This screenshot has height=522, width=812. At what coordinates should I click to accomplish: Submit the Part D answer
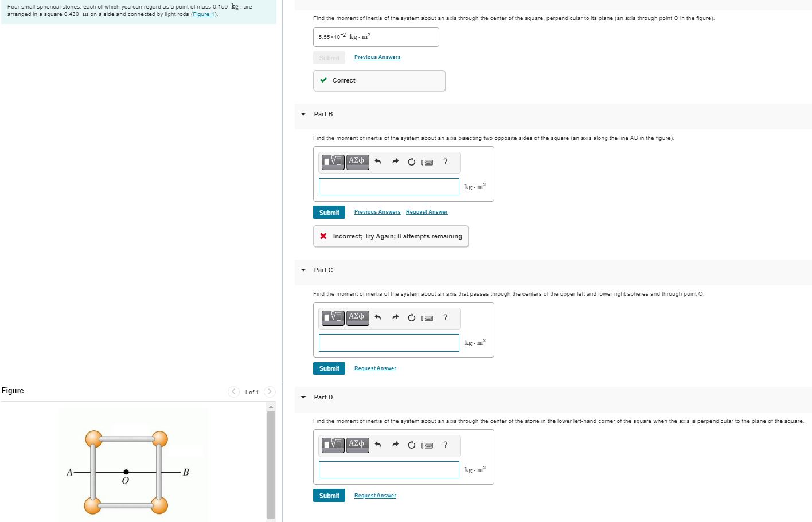[329, 495]
